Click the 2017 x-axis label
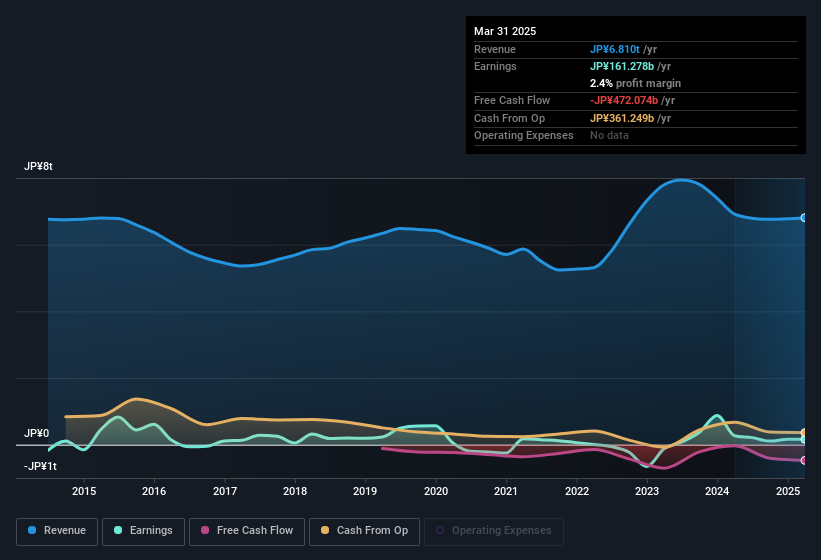 click(225, 491)
